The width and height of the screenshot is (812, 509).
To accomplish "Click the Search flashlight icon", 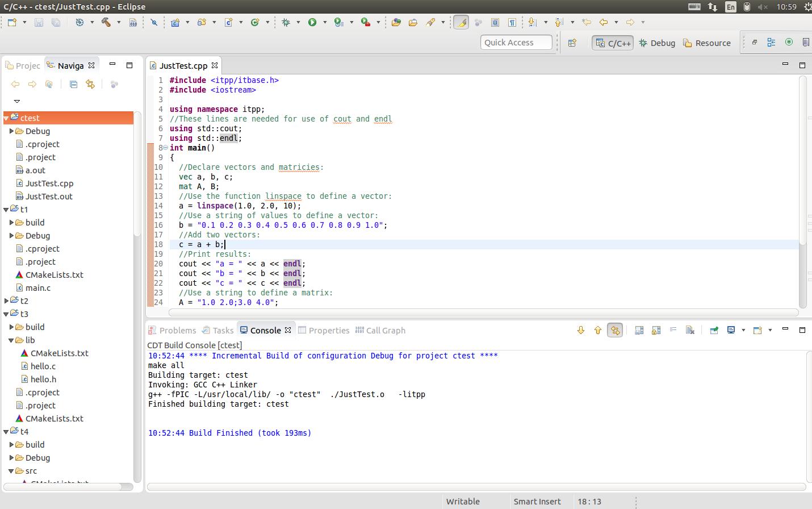I will pyautogui.click(x=430, y=22).
